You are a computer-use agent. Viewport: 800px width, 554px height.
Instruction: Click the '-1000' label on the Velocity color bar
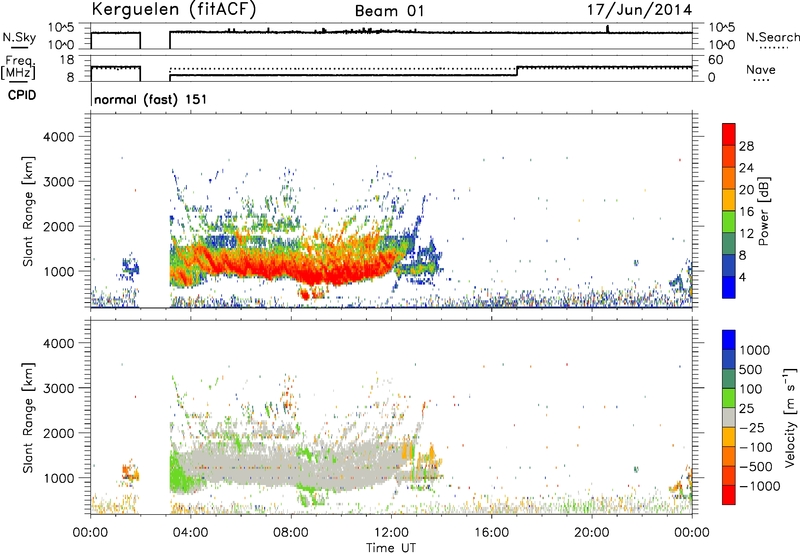pos(760,486)
